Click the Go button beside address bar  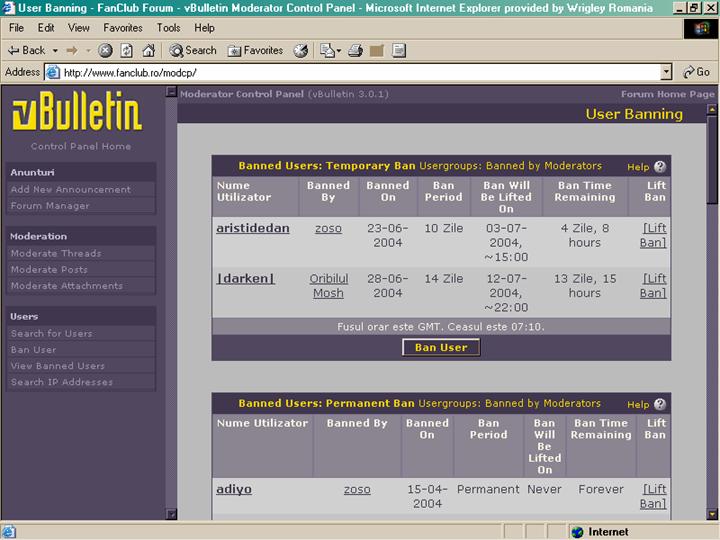click(697, 72)
